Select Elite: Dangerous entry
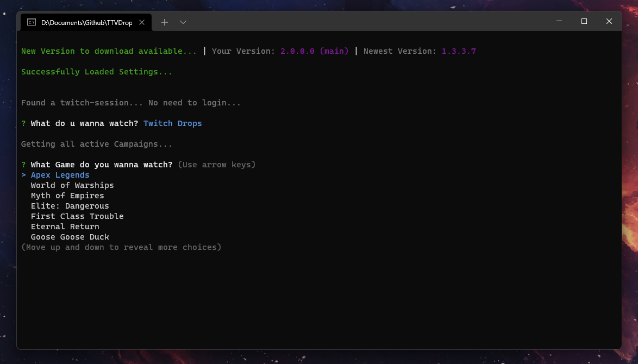The width and height of the screenshot is (638, 364). pos(70,206)
